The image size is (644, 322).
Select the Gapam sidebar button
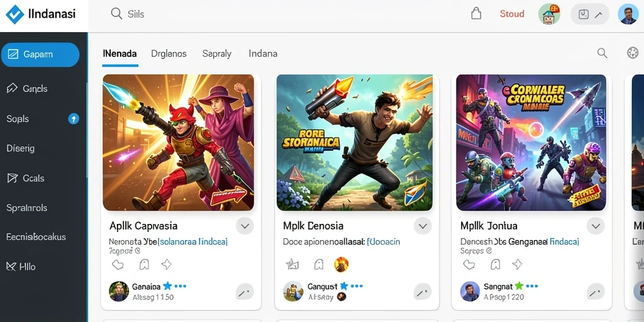(x=40, y=54)
